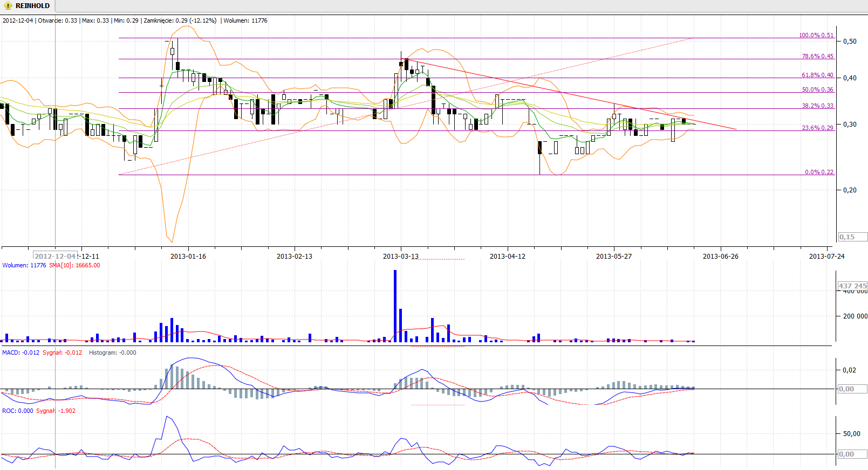The width and height of the screenshot is (868, 470).
Task: Click the MACD Sygnał: -0.012 label
Action: [63, 353]
